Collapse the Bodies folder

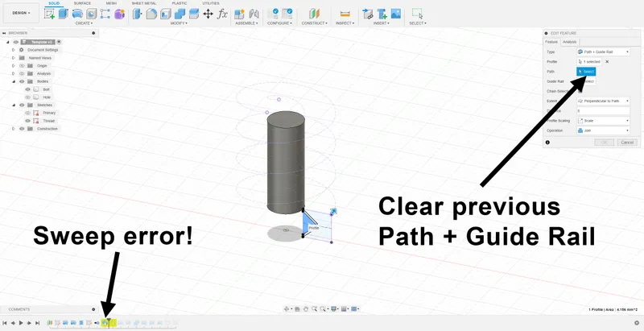click(x=13, y=81)
